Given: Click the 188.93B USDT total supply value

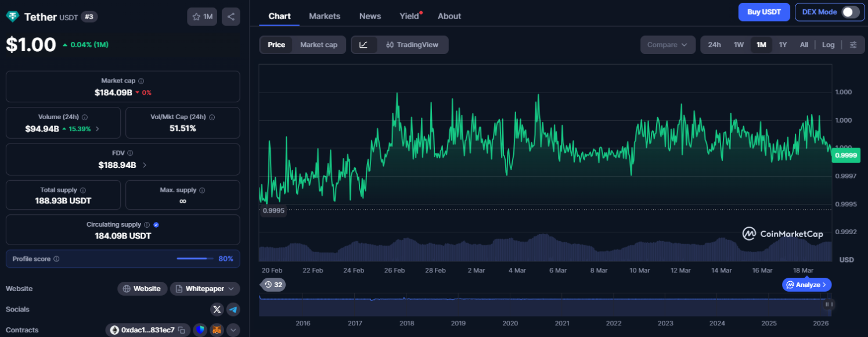Looking at the screenshot, I should pyautogui.click(x=63, y=201).
